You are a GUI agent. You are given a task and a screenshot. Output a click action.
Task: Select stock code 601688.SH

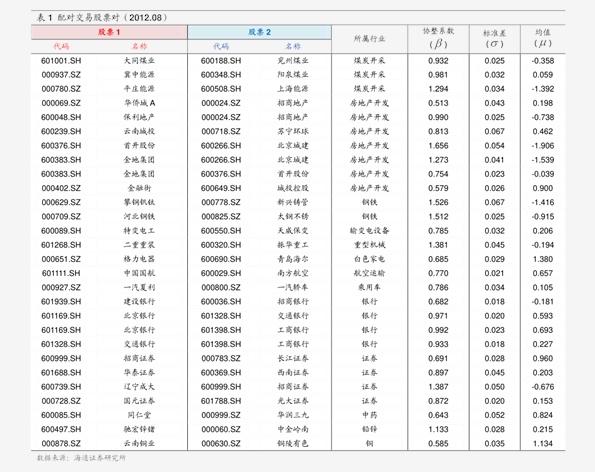point(61,373)
